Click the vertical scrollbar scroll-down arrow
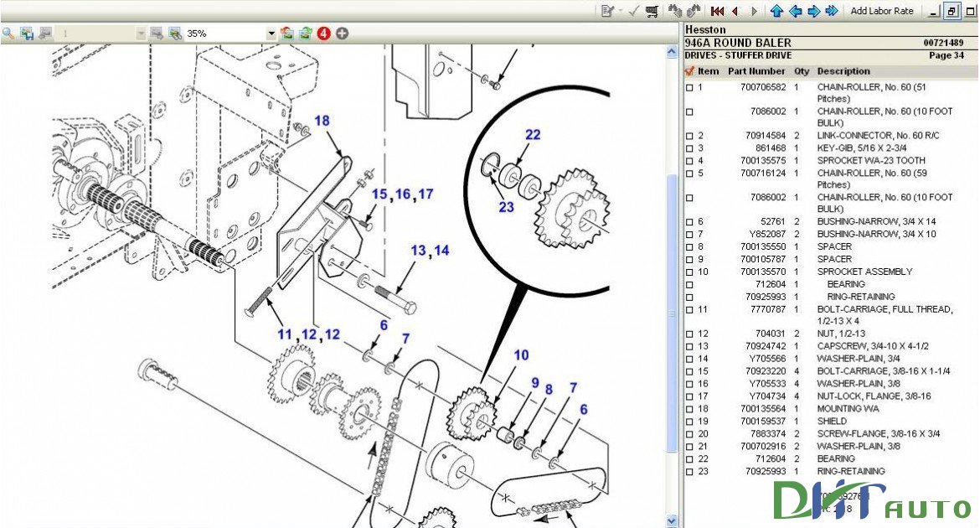The width and height of the screenshot is (980, 528). pos(672,520)
